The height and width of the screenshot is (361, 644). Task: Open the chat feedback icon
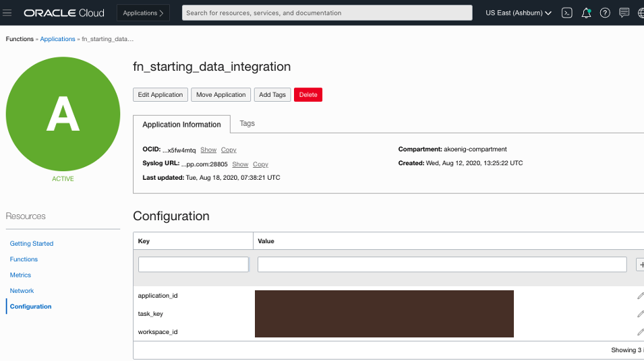click(x=624, y=13)
